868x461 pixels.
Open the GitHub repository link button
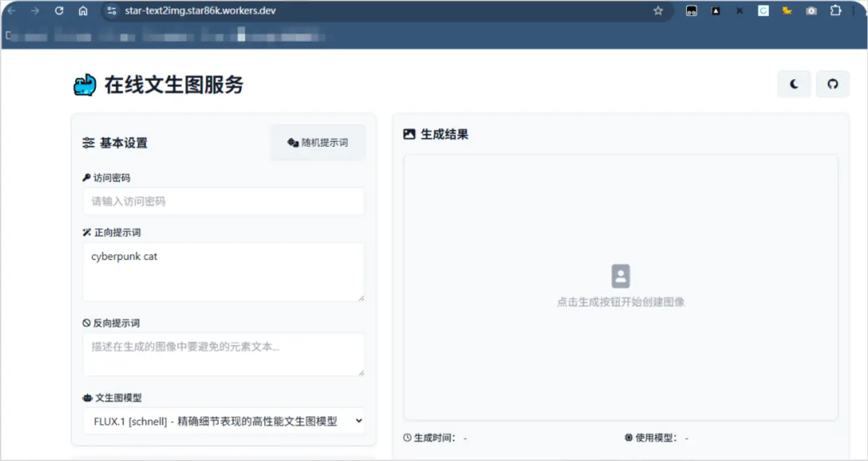(x=832, y=84)
